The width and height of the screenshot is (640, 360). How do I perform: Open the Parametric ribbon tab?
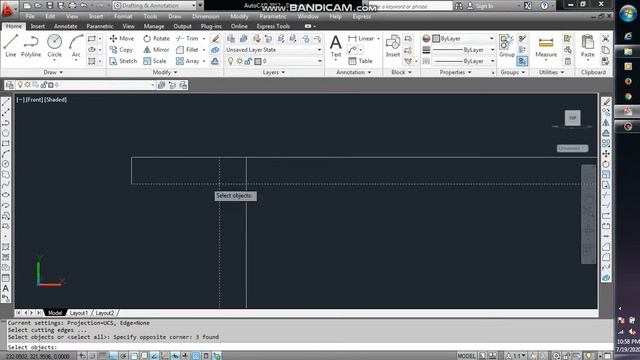100,26
